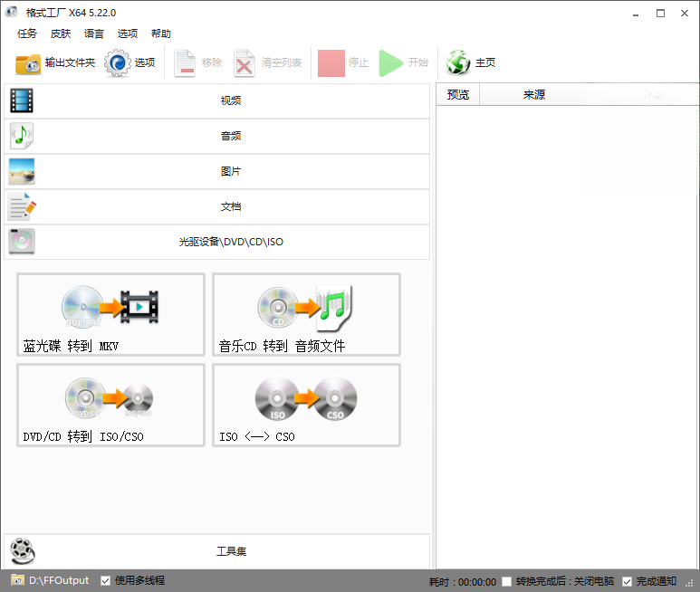Choose the ISO <--> CSO conversion tile
Viewport: 700px width, 592px height.
pos(306,405)
